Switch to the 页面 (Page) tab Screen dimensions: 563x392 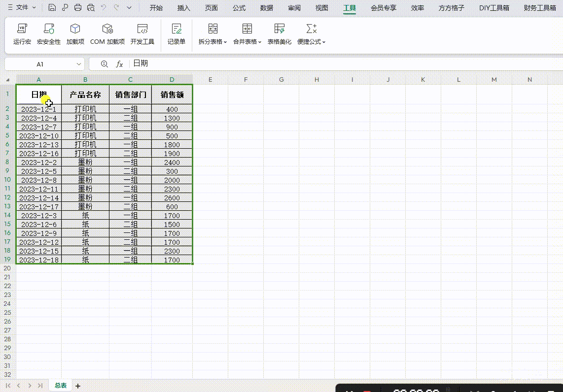(211, 8)
